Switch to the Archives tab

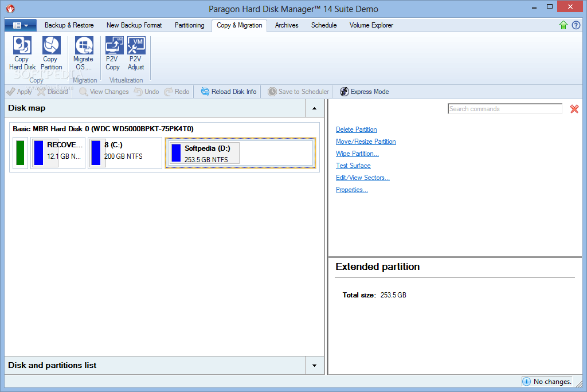(x=287, y=25)
